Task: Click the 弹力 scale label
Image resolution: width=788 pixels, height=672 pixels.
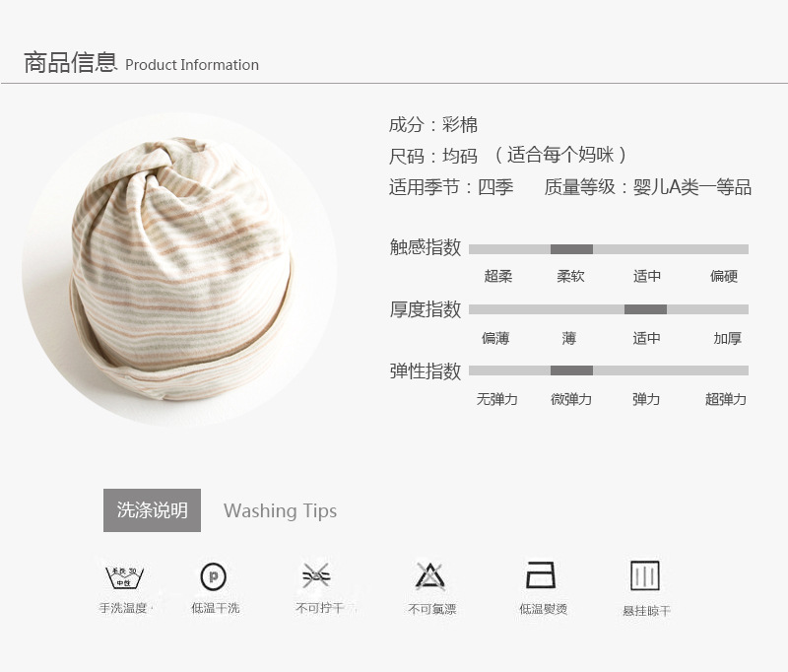Action: pos(646,400)
